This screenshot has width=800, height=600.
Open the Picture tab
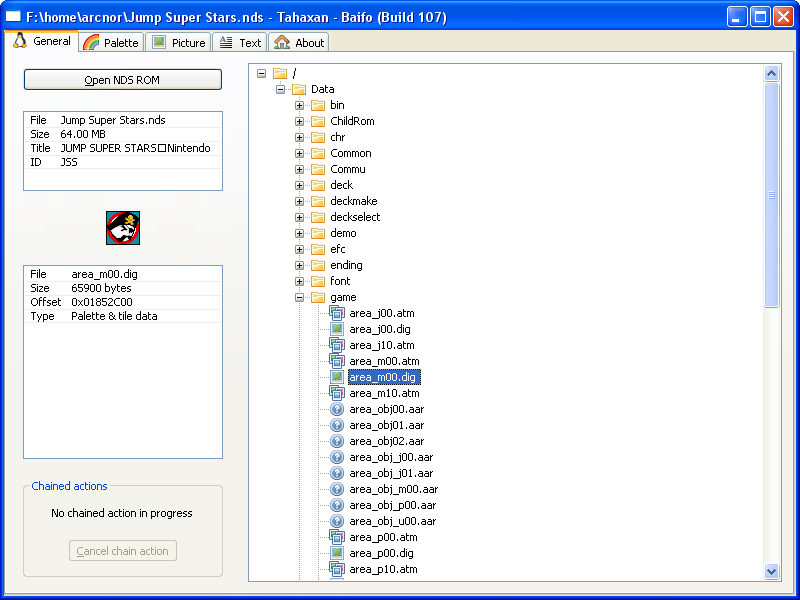pos(179,42)
